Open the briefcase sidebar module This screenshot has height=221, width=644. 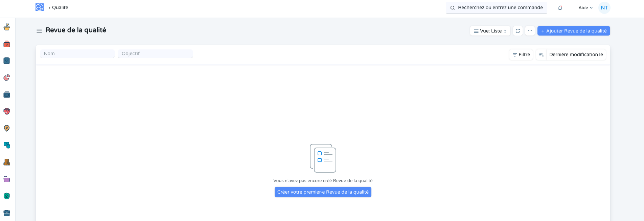click(x=7, y=213)
